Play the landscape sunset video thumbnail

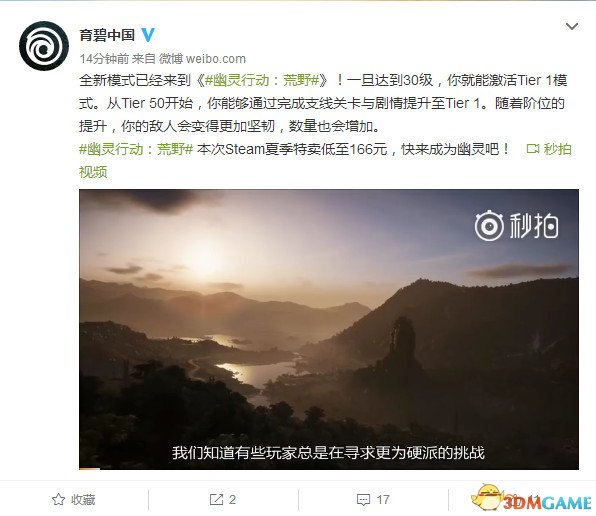pos(329,329)
